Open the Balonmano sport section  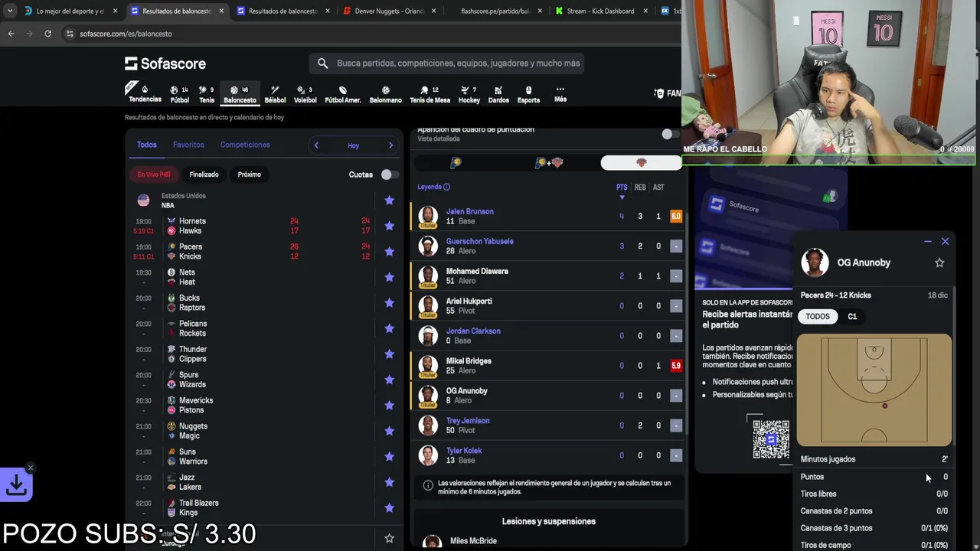(385, 94)
